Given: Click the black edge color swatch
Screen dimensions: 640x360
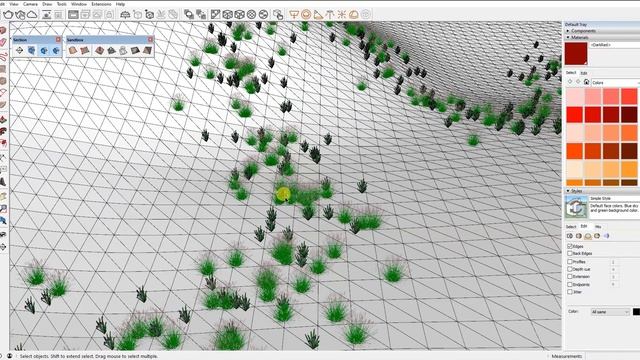Looking at the screenshot, I should [636, 312].
